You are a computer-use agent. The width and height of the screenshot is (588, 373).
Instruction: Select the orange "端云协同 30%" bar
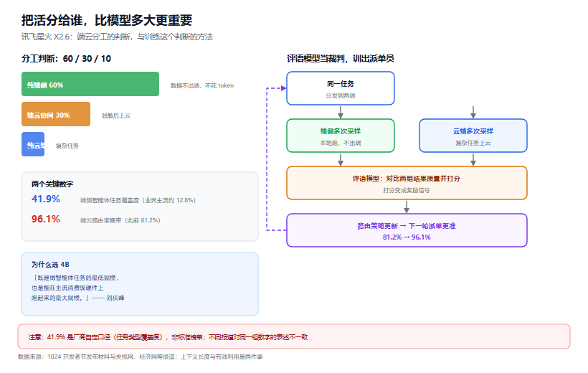click(x=56, y=114)
